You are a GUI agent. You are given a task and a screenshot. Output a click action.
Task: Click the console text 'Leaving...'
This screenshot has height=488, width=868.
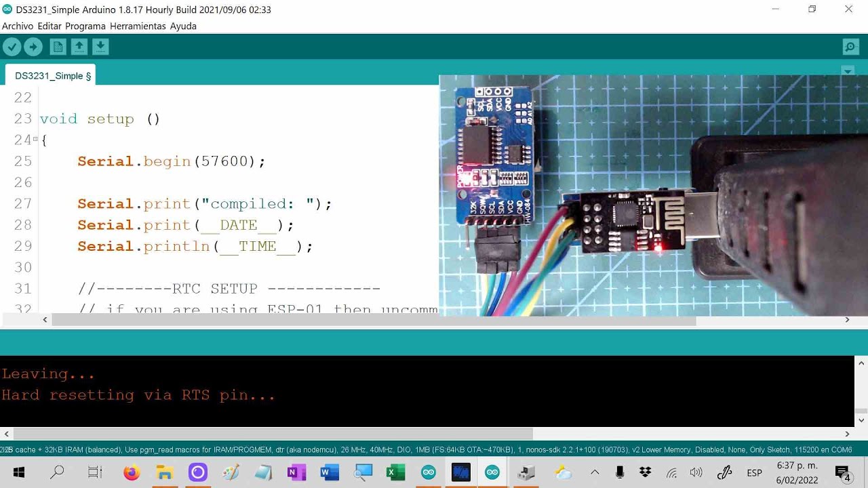48,373
